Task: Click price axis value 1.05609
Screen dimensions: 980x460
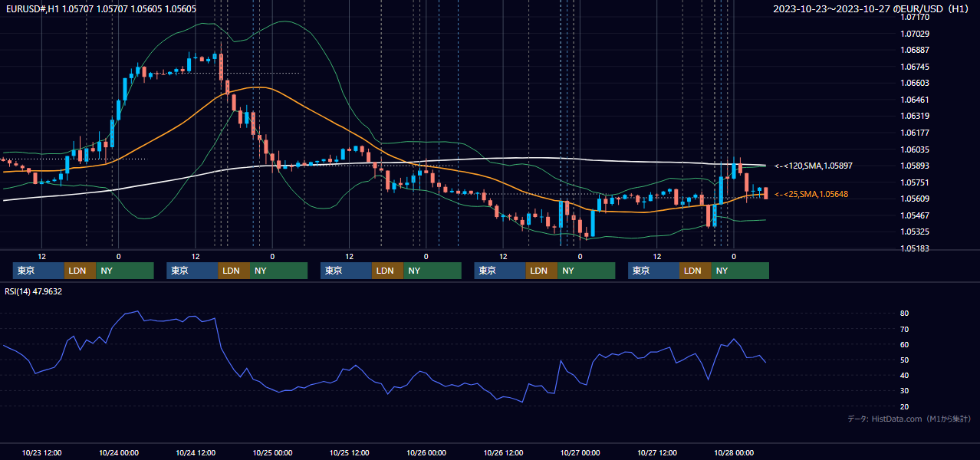Action: pyautogui.click(x=916, y=199)
